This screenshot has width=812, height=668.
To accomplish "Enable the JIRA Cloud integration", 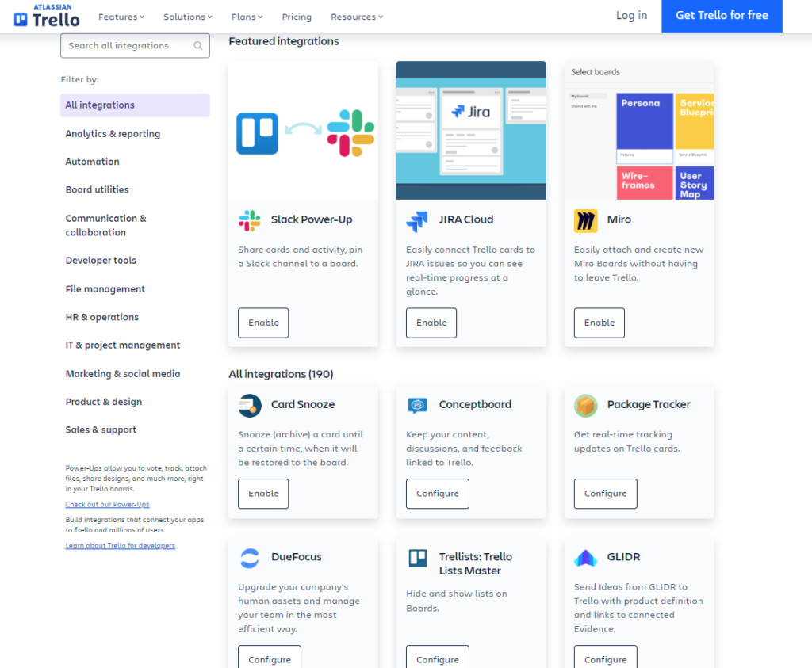I will [431, 323].
